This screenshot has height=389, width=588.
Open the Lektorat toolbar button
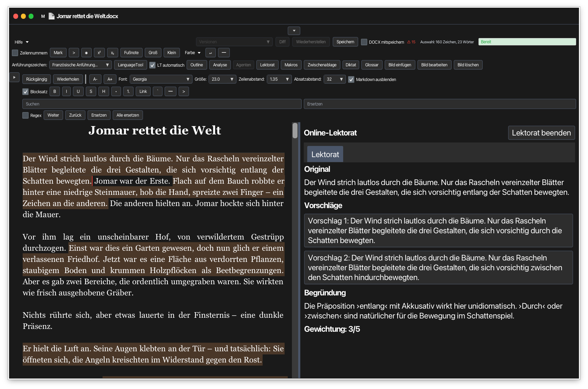[x=267, y=65]
